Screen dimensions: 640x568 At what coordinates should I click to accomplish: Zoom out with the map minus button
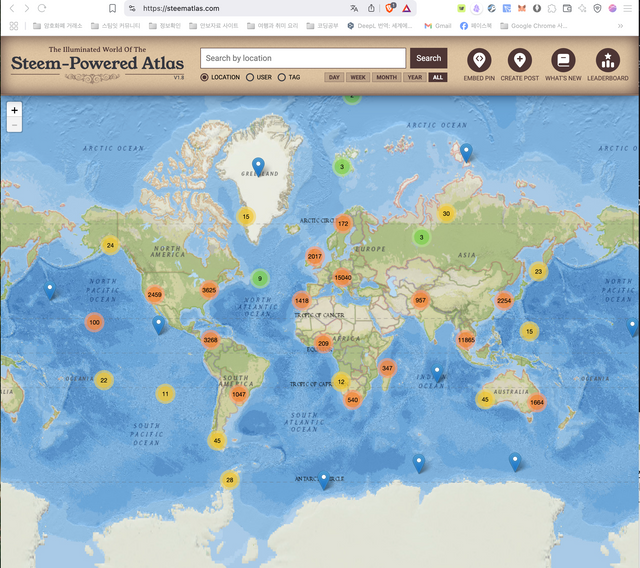click(14, 125)
